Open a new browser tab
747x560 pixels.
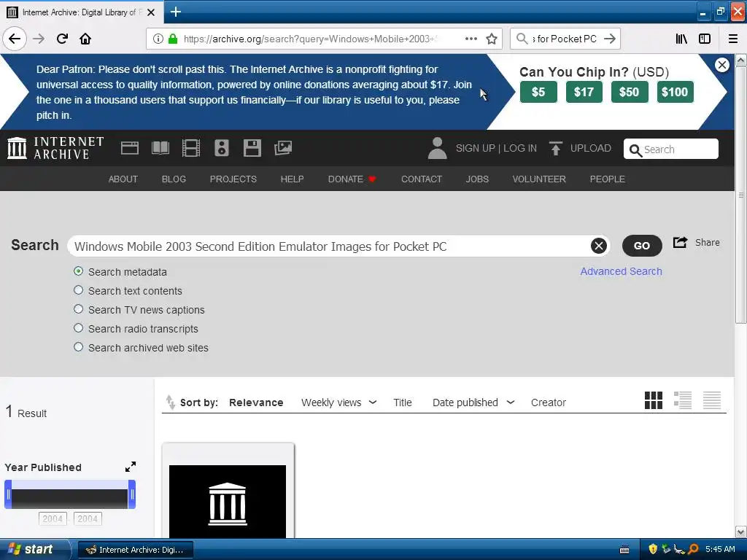pos(175,12)
